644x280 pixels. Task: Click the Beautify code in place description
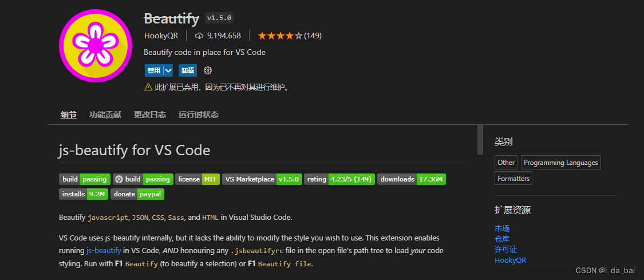205,53
